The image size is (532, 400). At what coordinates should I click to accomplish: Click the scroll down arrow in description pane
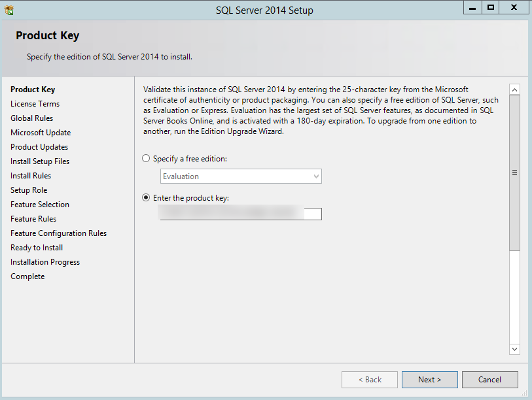click(514, 349)
